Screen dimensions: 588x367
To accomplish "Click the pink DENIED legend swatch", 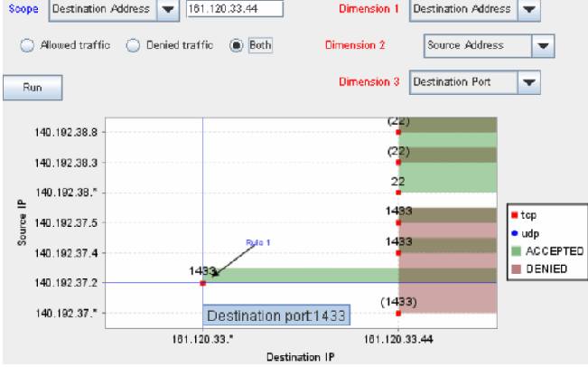I will click(514, 268).
